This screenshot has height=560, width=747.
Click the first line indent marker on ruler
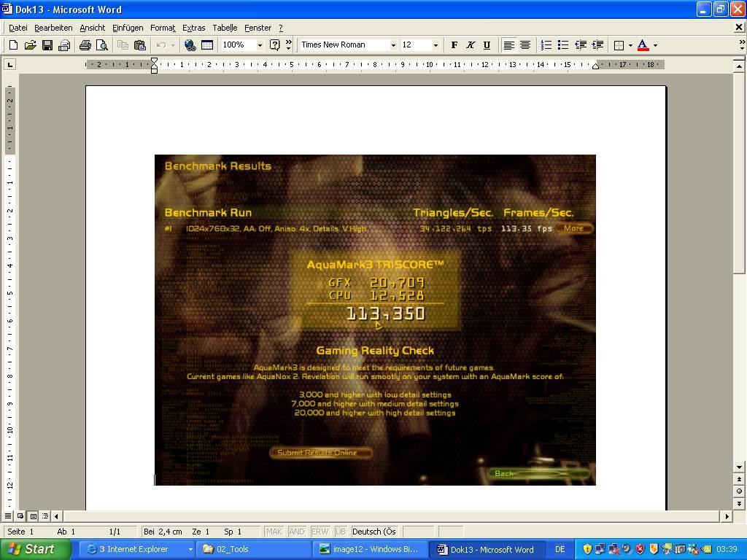pyautogui.click(x=154, y=61)
